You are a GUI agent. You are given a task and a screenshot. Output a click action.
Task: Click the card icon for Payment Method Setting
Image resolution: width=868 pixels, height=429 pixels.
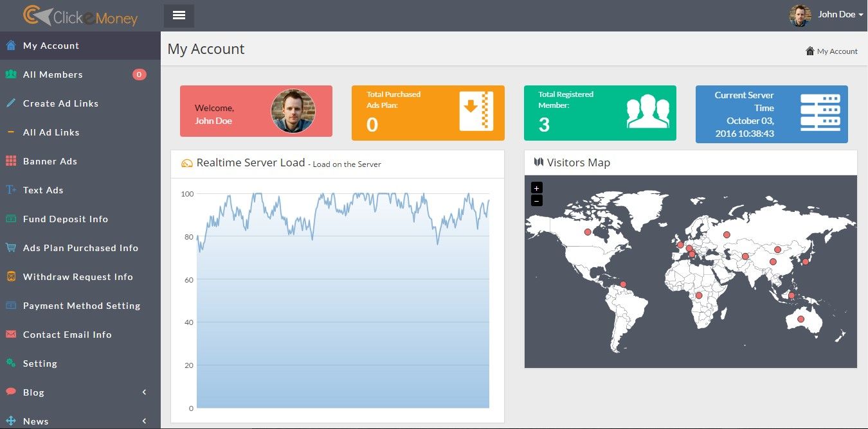pos(11,306)
